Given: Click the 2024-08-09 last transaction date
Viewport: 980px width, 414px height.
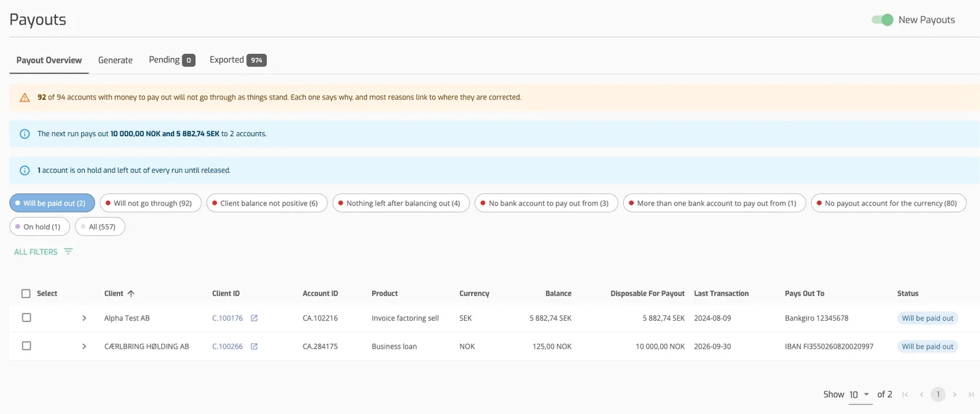Looking at the screenshot, I should (x=713, y=318).
